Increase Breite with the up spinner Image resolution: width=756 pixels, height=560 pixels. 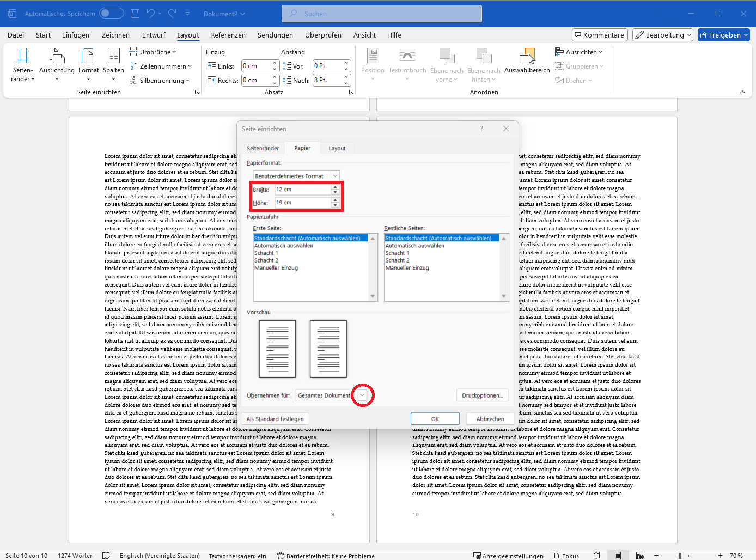(335, 187)
